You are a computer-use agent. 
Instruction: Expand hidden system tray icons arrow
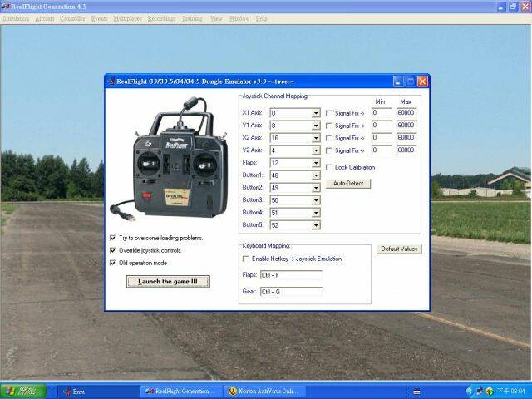click(x=469, y=392)
